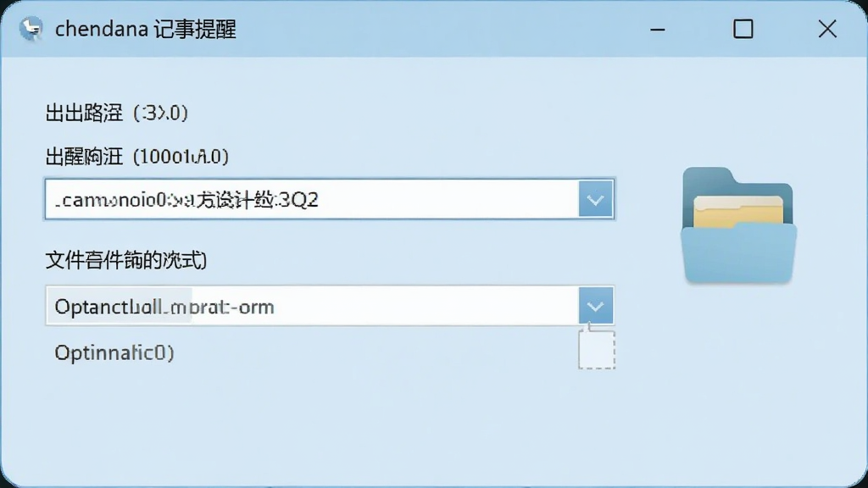Maximize the chendana window

click(x=743, y=30)
